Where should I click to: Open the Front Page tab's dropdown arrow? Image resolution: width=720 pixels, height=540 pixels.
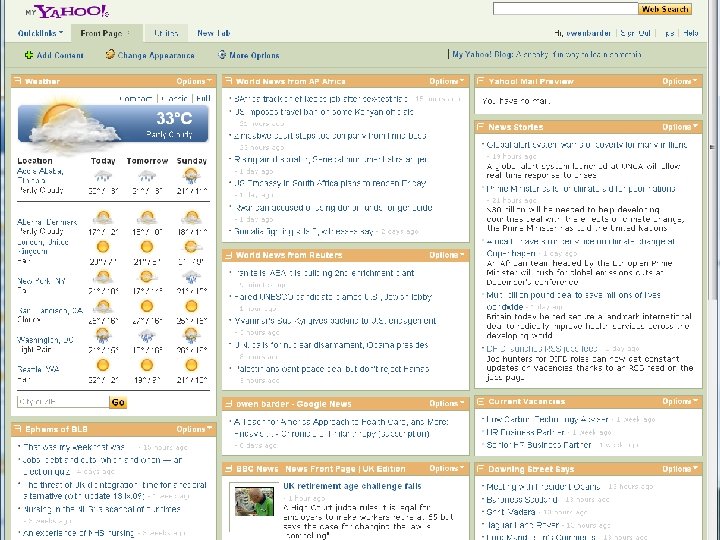pyautogui.click(x=129, y=33)
